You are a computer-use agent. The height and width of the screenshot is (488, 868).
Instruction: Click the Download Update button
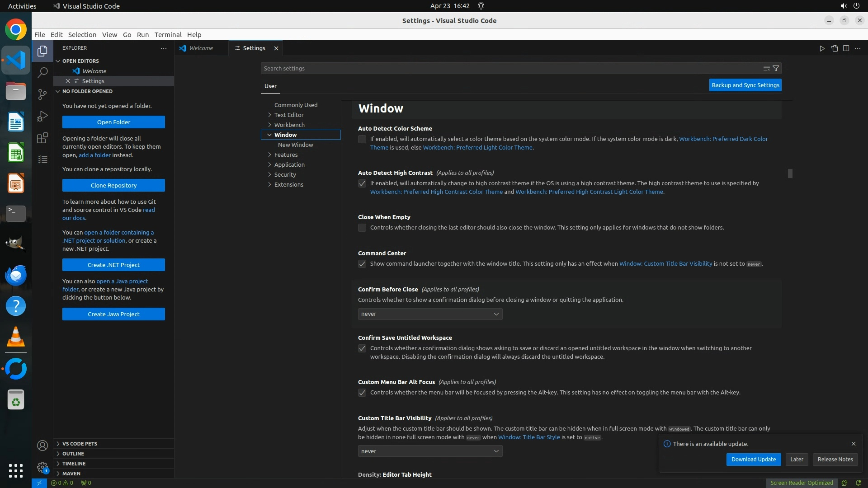pos(753,459)
